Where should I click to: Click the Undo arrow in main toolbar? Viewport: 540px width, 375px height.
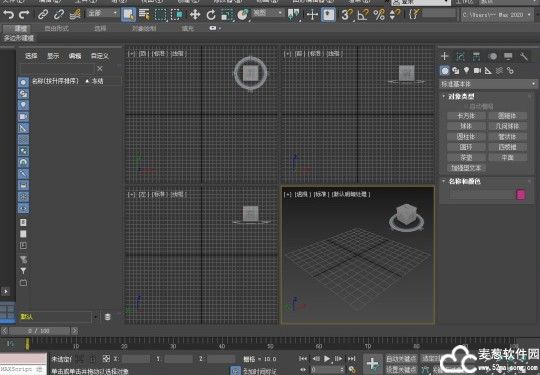point(9,15)
